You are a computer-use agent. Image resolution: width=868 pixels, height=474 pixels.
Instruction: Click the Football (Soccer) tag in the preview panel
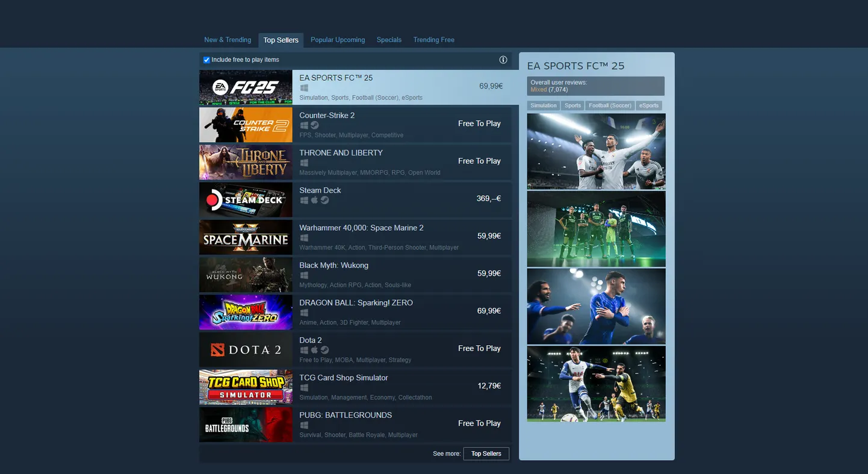tap(610, 105)
